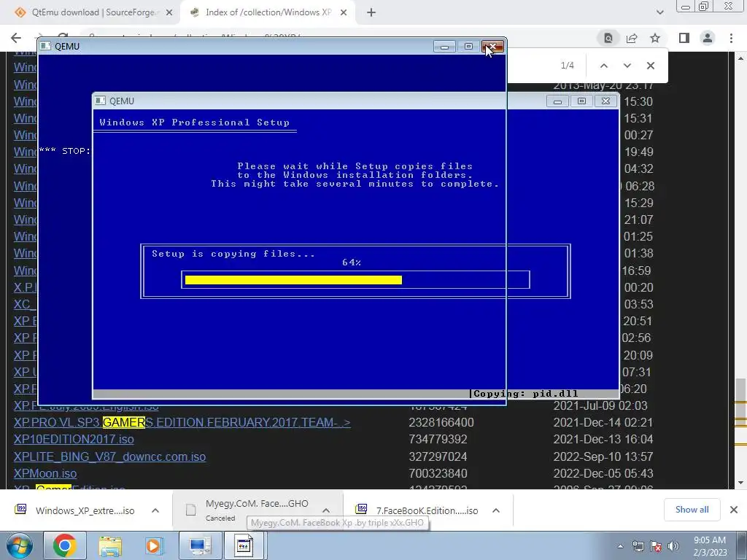The image size is (747, 560).
Task: Open computer monitor taskbar app
Action: 200,545
